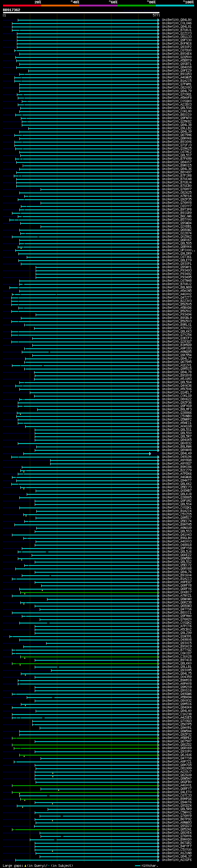Open hit UniRef100_O81133
The width and height of the screenshot is (197, 868).
177,37
